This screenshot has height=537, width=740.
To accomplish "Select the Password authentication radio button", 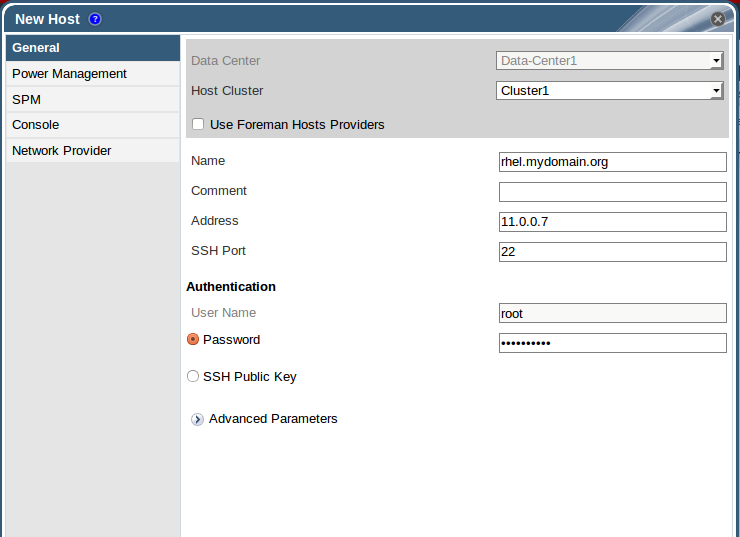I will pyautogui.click(x=194, y=340).
